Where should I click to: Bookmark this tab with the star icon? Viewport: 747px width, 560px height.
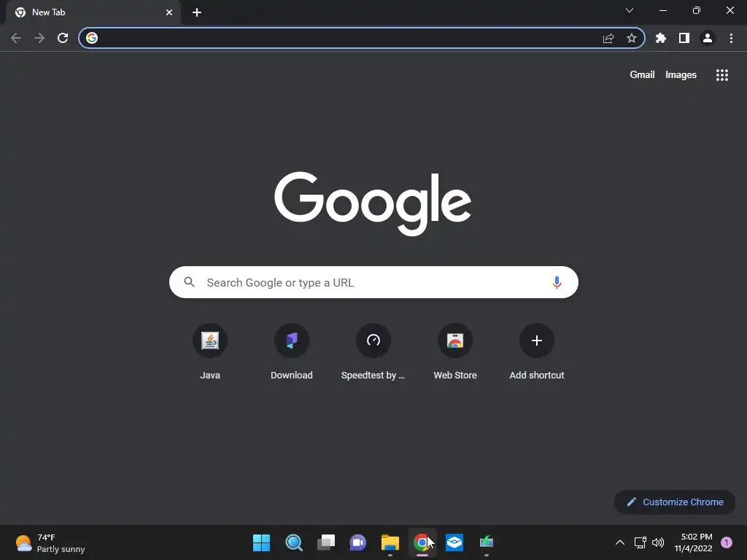coord(632,38)
